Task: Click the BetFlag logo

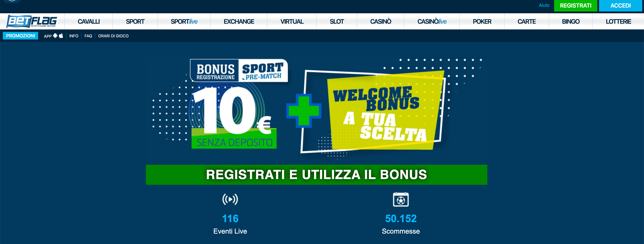Action: pyautogui.click(x=32, y=21)
